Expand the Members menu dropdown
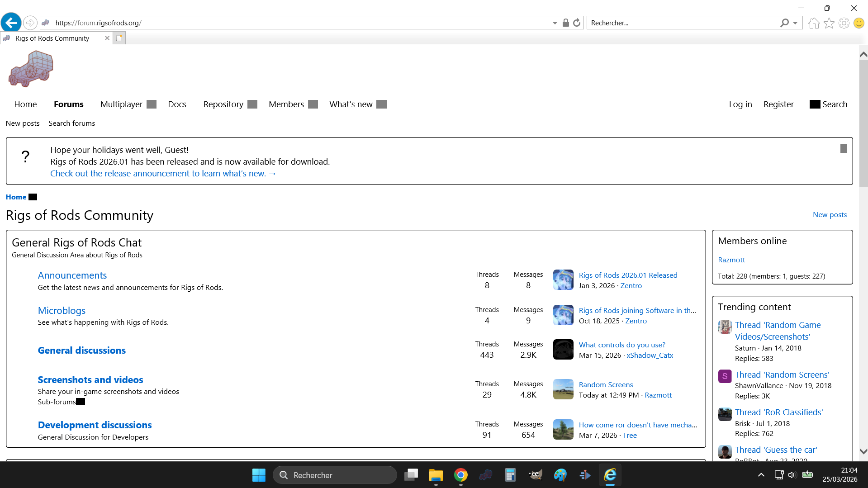Viewport: 868px width, 488px height. click(313, 104)
